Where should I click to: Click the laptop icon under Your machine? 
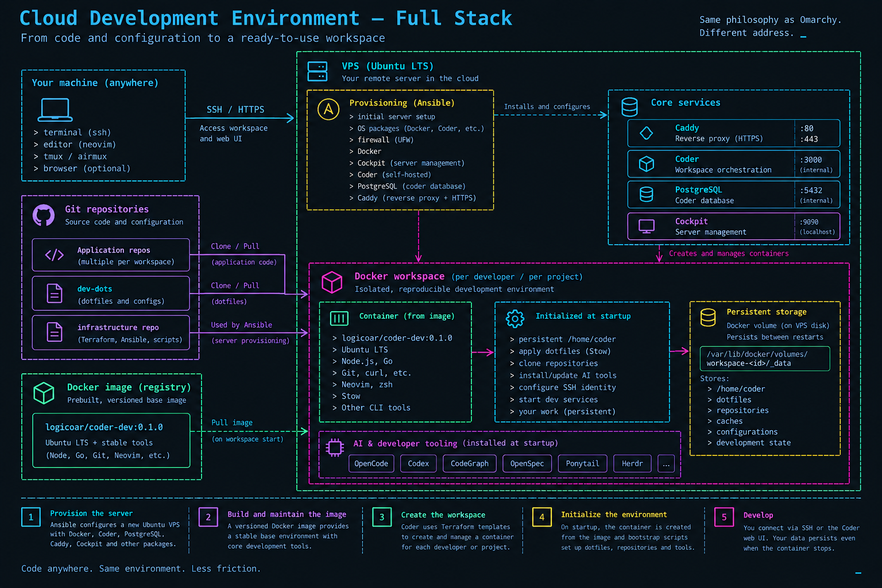tap(55, 110)
